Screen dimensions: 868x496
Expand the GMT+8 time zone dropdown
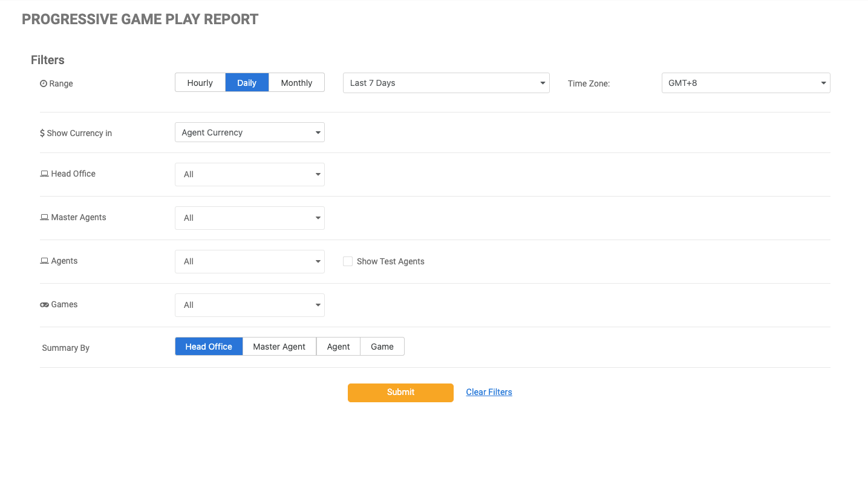coord(745,83)
